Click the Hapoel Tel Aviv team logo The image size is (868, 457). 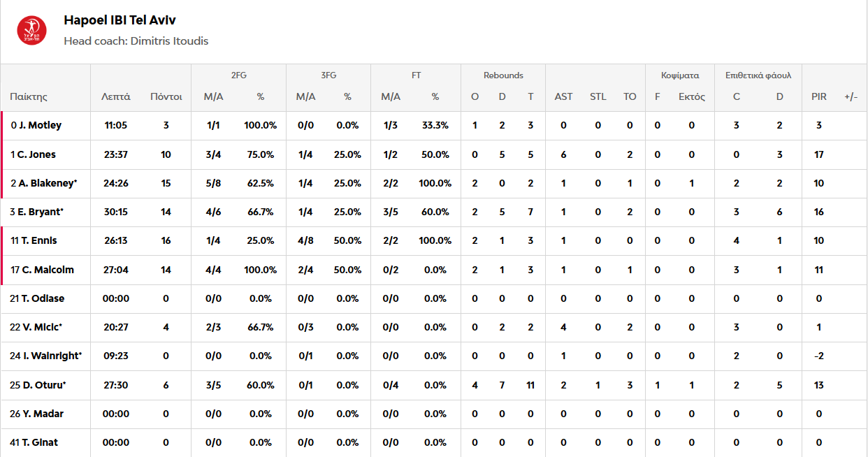pyautogui.click(x=31, y=30)
